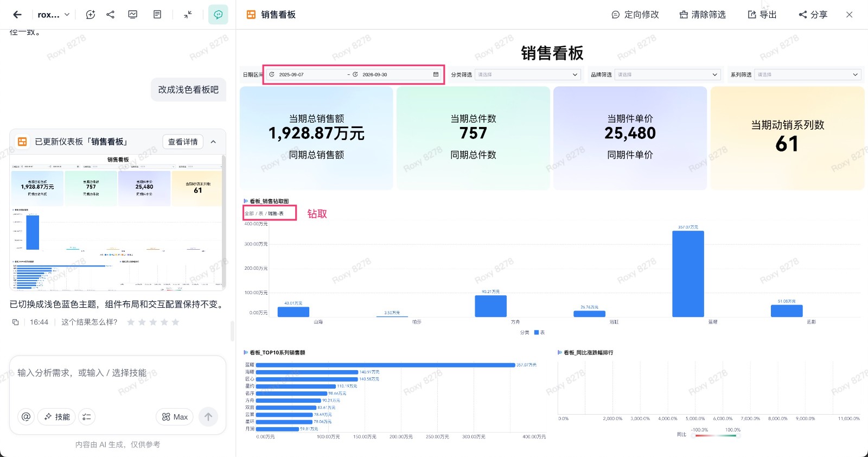Image resolution: width=868 pixels, height=457 pixels.
Task: Click the 蓝耀 bar in TOP10 chart
Action: (385, 365)
